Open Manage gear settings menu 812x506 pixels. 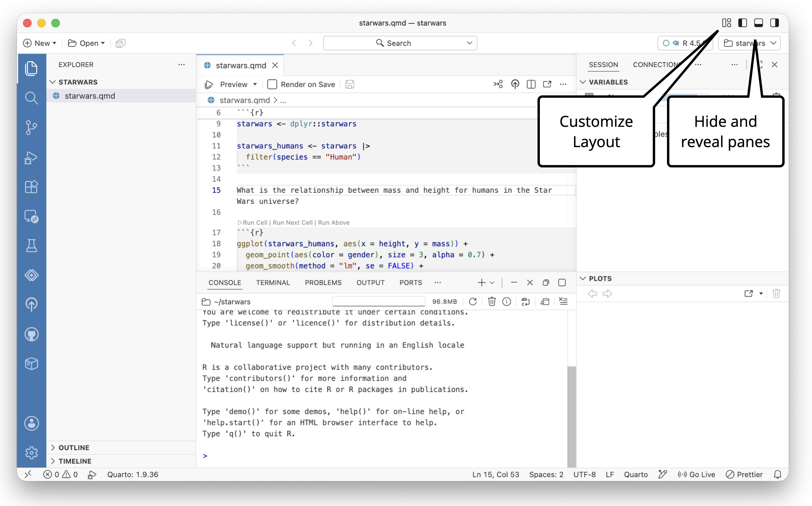(x=31, y=453)
